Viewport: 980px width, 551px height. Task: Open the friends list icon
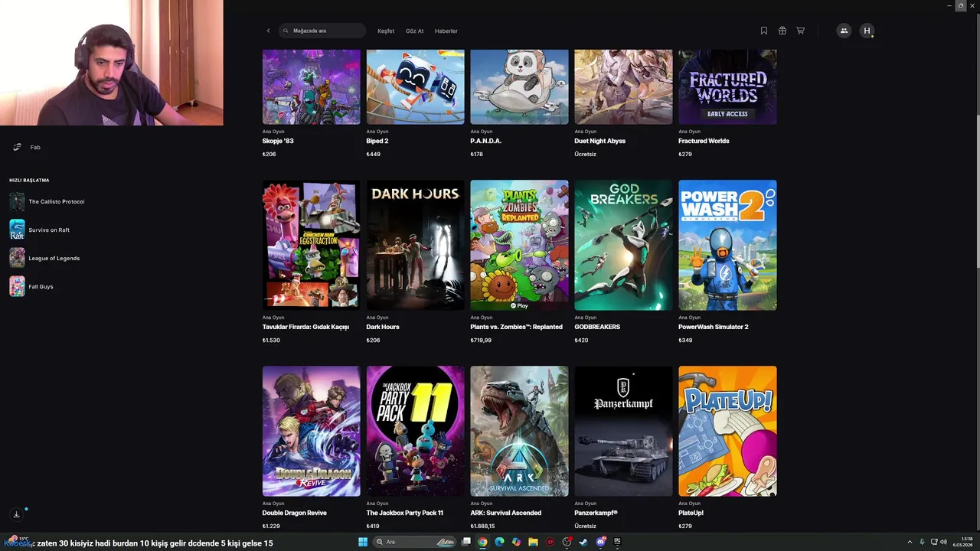844,31
